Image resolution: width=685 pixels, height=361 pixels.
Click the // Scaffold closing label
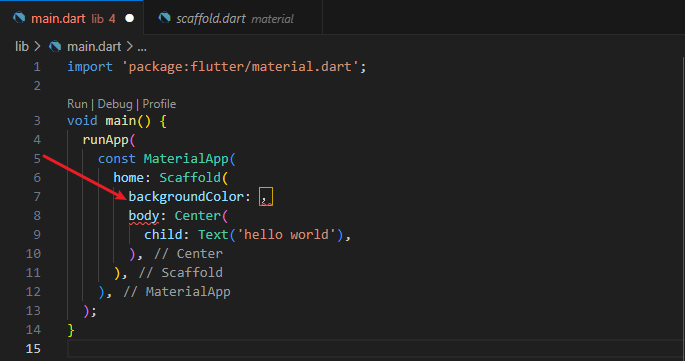(x=180, y=273)
